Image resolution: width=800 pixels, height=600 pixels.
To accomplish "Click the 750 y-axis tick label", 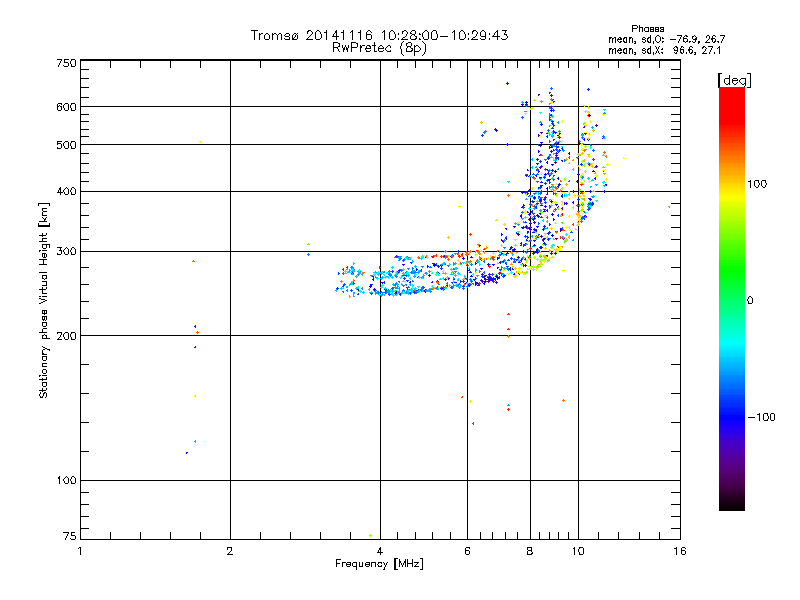I will [x=67, y=63].
